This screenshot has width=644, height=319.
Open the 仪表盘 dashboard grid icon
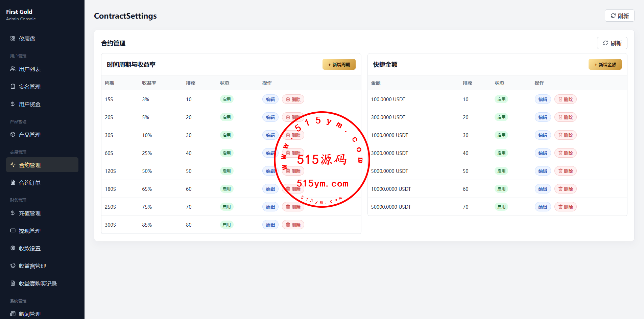[x=13, y=38]
